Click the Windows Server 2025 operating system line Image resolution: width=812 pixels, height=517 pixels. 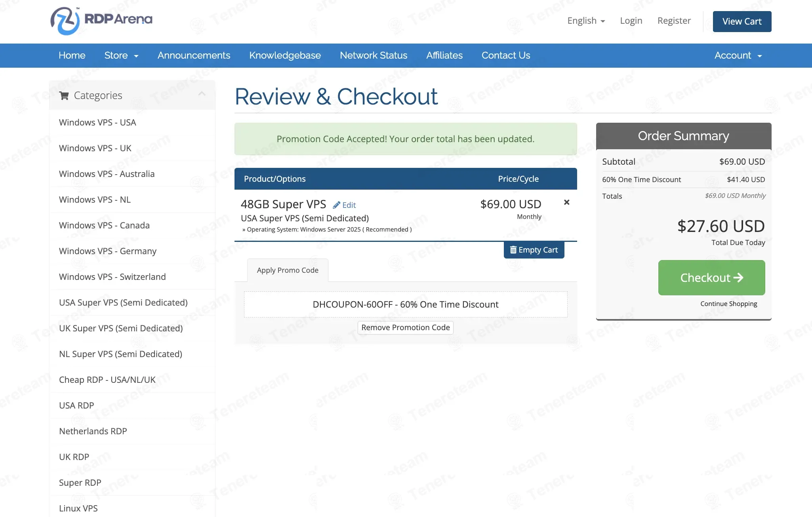coord(327,229)
